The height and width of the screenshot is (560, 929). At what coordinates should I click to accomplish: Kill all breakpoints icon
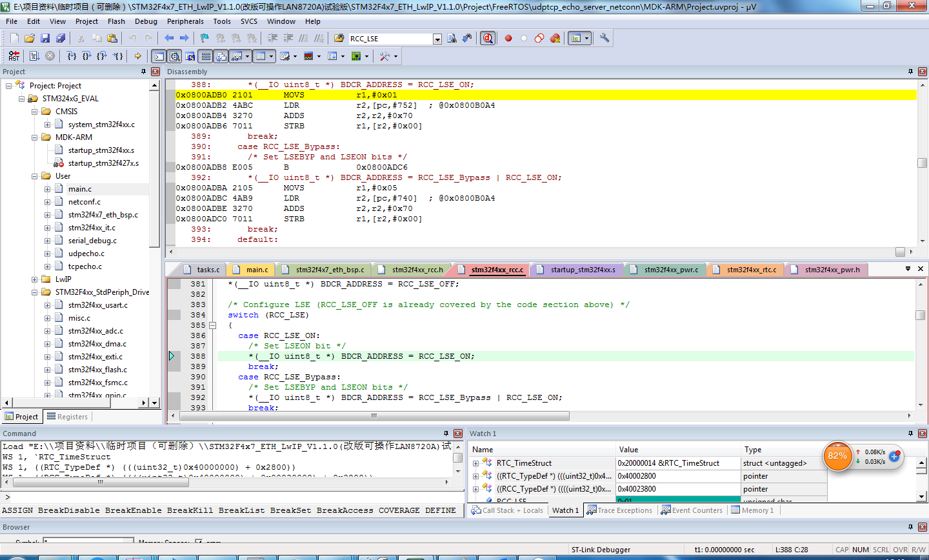pyautogui.click(x=555, y=39)
